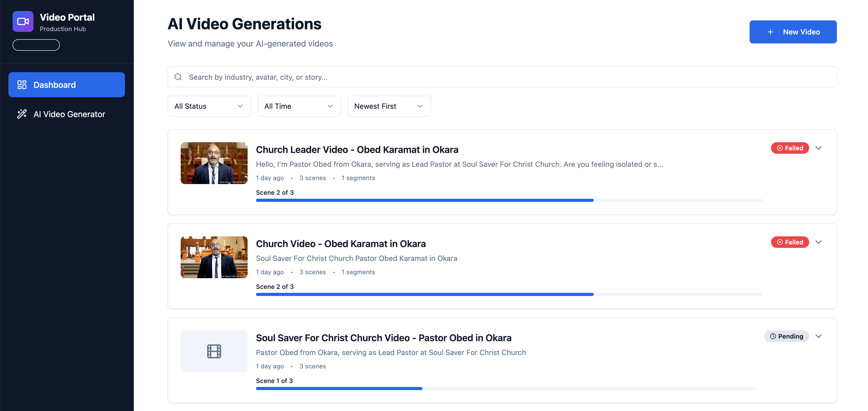Image resolution: width=868 pixels, height=411 pixels.
Task: Click the Pending clock status badge
Action: pyautogui.click(x=786, y=336)
